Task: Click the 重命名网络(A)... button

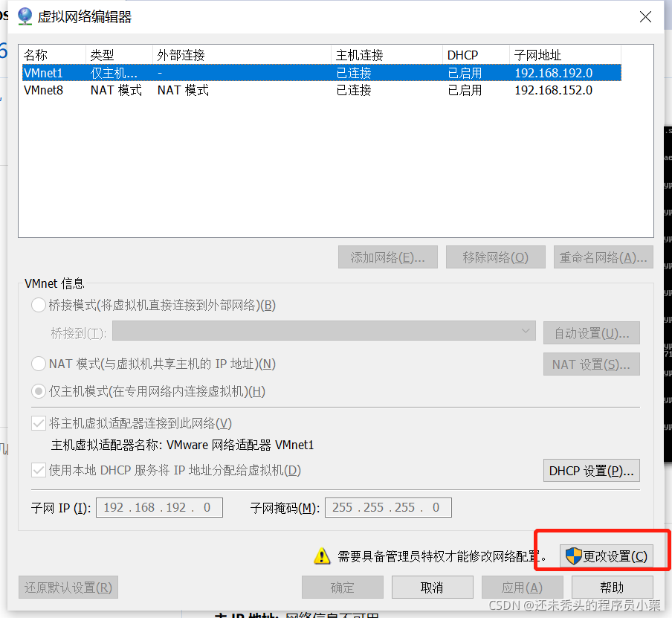Action: coord(604,257)
